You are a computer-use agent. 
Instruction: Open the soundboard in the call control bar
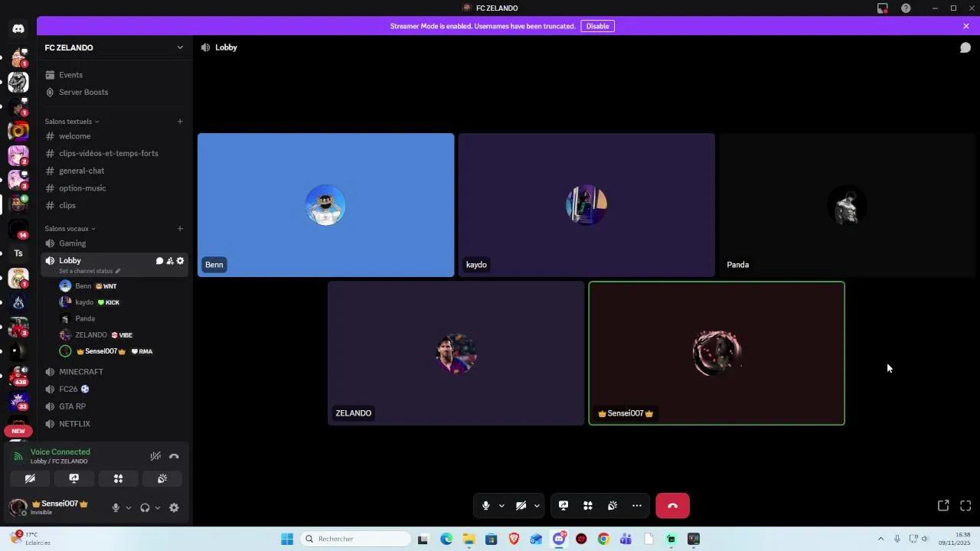click(612, 506)
